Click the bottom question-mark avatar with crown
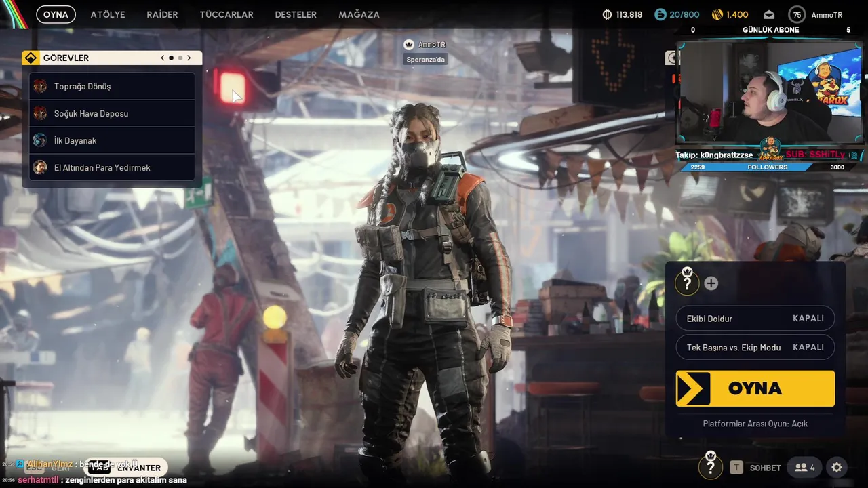 (710, 466)
